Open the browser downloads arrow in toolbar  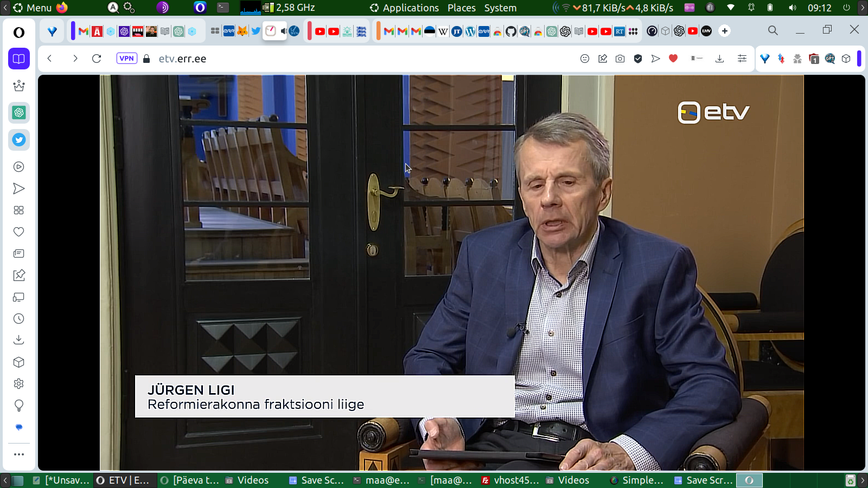click(720, 59)
